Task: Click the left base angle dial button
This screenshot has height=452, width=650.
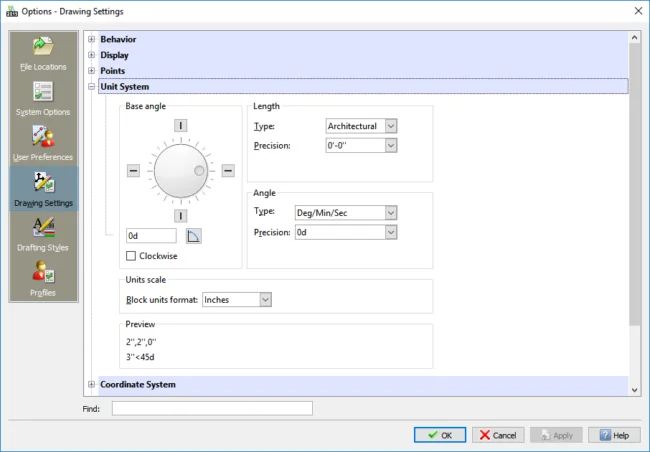Action: click(134, 171)
